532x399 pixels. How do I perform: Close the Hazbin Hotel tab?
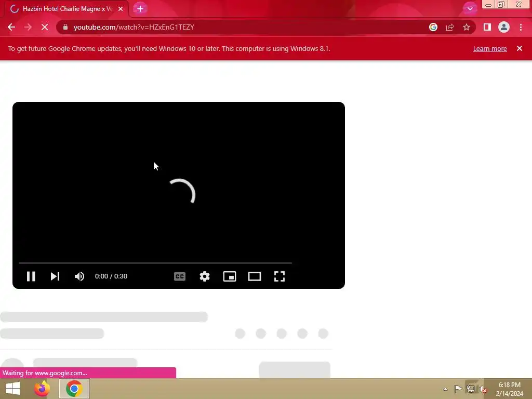[x=121, y=9]
